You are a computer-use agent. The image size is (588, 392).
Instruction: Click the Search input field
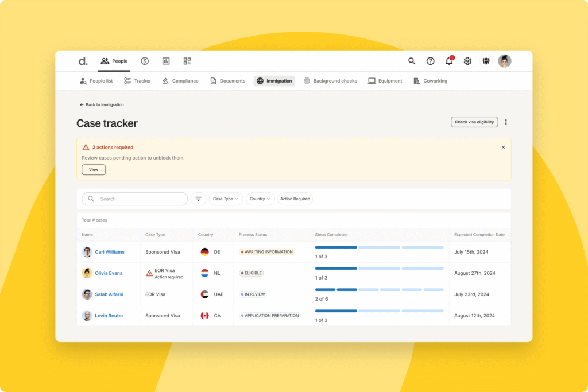[138, 199]
